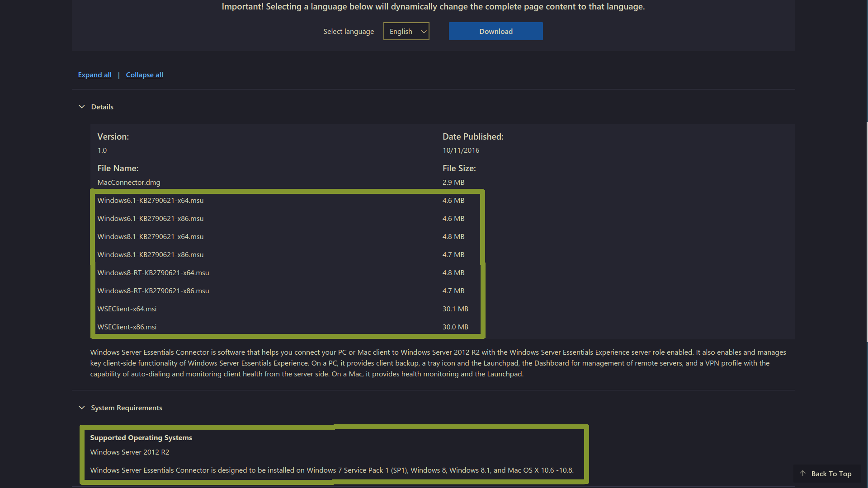The height and width of the screenshot is (488, 868).
Task: Click the date published value 10/11/2016
Action: click(x=461, y=150)
